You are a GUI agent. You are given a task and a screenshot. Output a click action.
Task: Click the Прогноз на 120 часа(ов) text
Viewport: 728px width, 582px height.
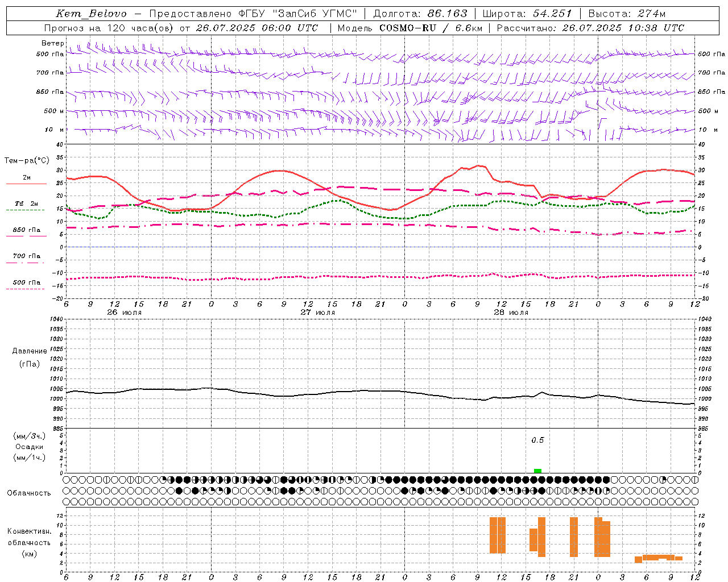pos(109,28)
